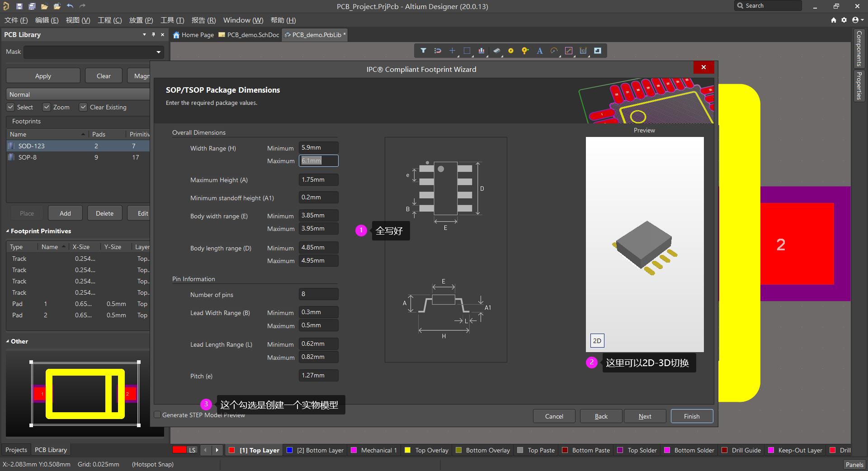Open the Panels button in status bar
The image size is (868, 471).
click(x=854, y=464)
